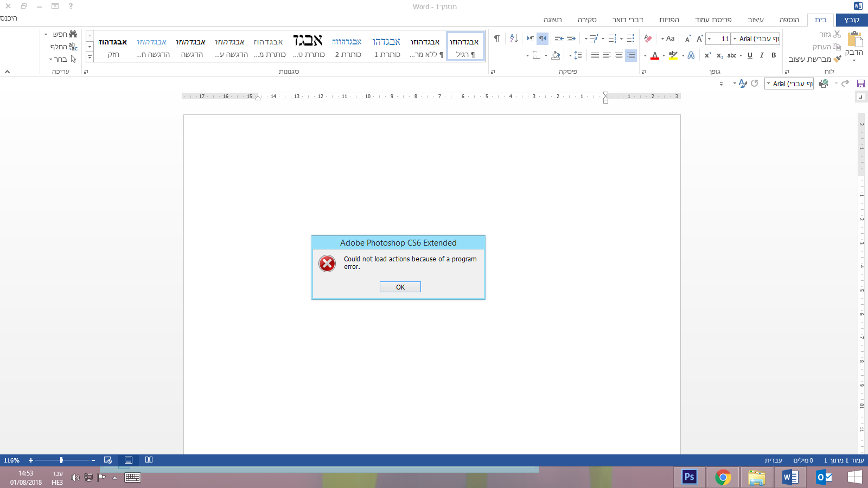Click the decrease indent icon
The width and height of the screenshot is (868, 488).
pyautogui.click(x=571, y=38)
